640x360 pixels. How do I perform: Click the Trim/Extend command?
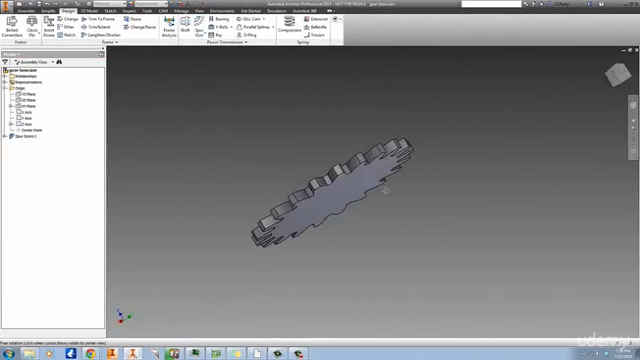(x=96, y=27)
